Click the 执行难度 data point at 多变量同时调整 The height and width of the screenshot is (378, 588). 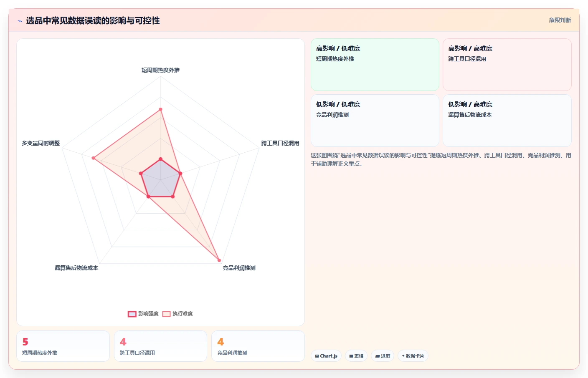[94, 158]
